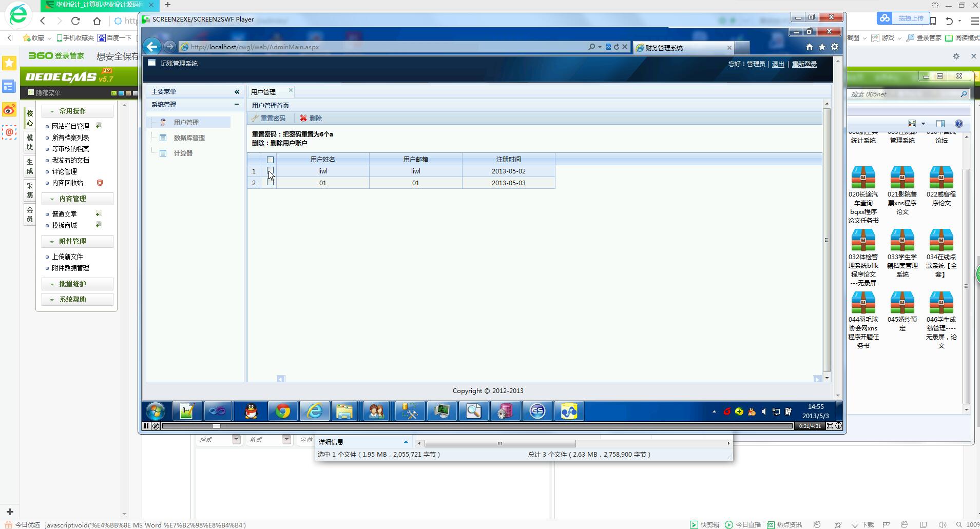Check the checkbox for user liwl
Screen dimensions: 980x529
tap(270, 170)
